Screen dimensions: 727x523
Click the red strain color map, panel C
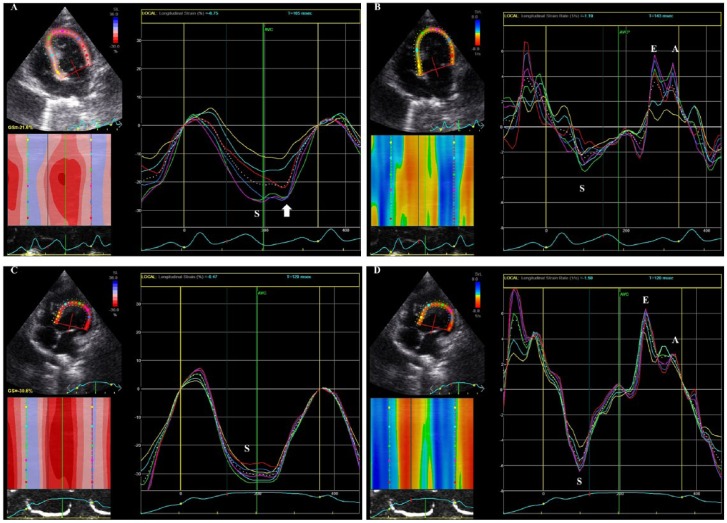[64, 441]
